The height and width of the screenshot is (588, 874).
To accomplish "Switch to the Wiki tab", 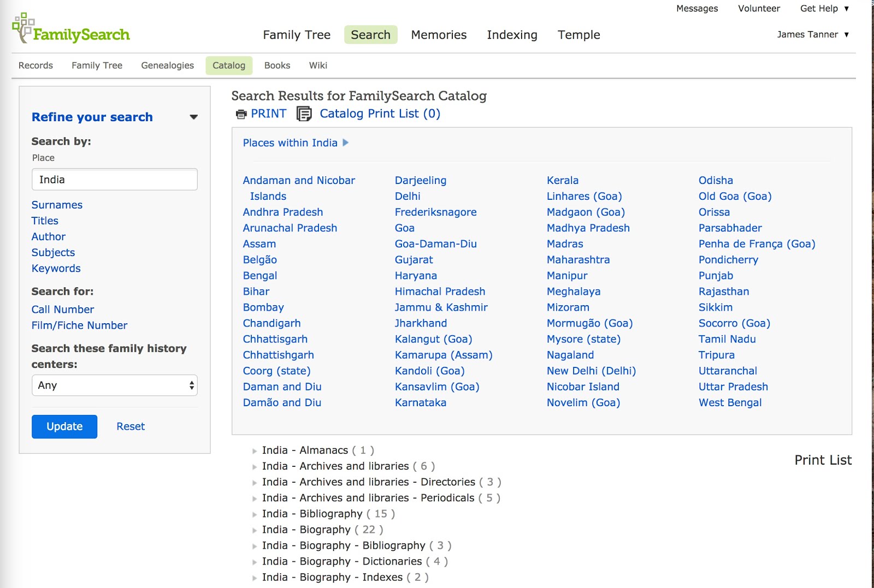I will point(318,66).
